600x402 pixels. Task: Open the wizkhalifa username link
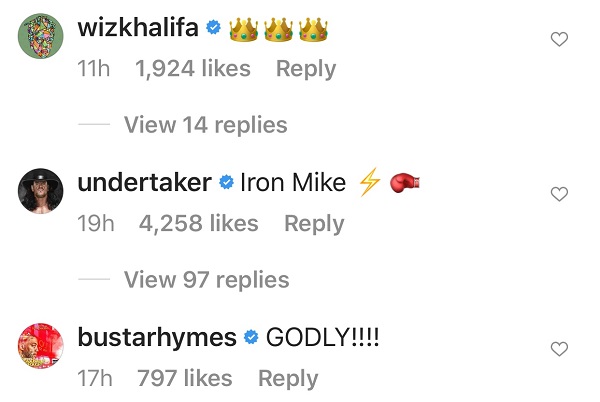[138, 28]
